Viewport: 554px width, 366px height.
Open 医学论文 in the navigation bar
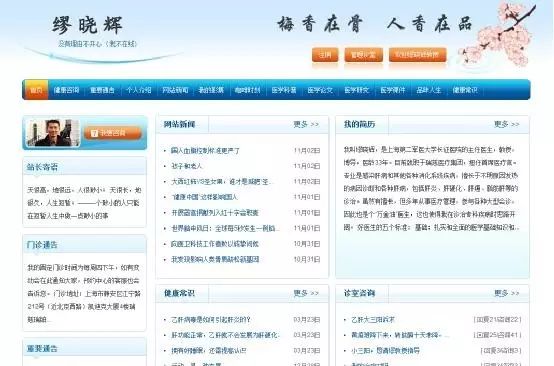[320, 90]
